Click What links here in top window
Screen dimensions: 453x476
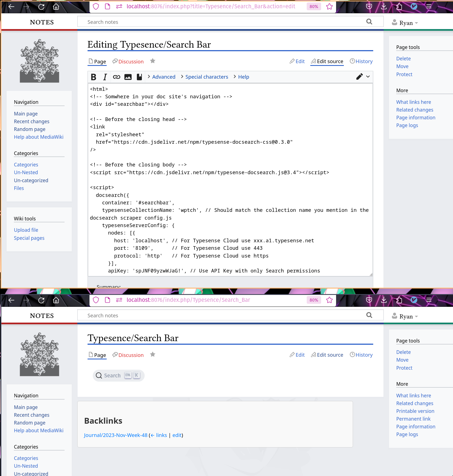coord(413,102)
